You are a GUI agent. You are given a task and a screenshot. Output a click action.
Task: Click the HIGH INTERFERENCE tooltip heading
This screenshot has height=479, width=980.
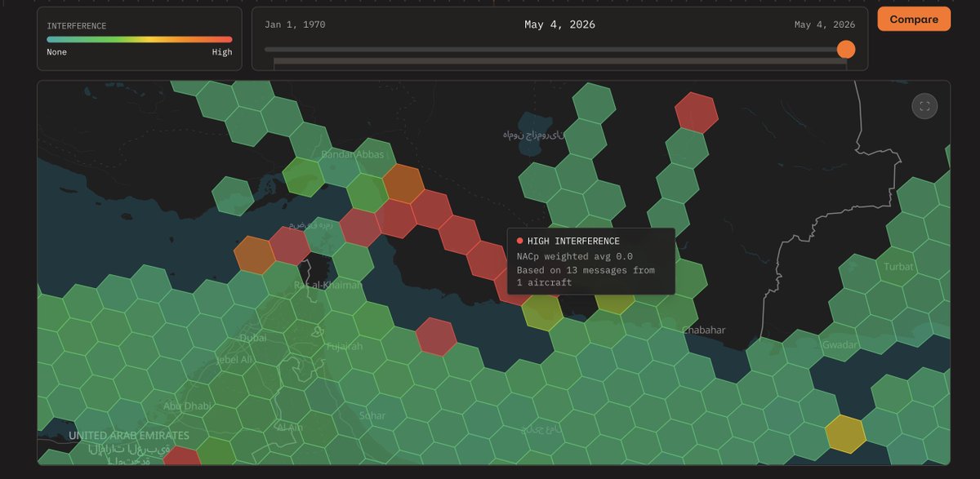(x=573, y=241)
